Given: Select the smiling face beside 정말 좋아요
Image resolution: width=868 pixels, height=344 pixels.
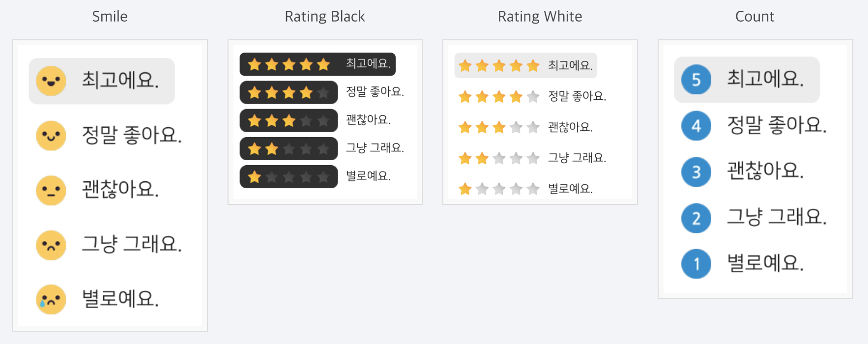Looking at the screenshot, I should point(51,135).
